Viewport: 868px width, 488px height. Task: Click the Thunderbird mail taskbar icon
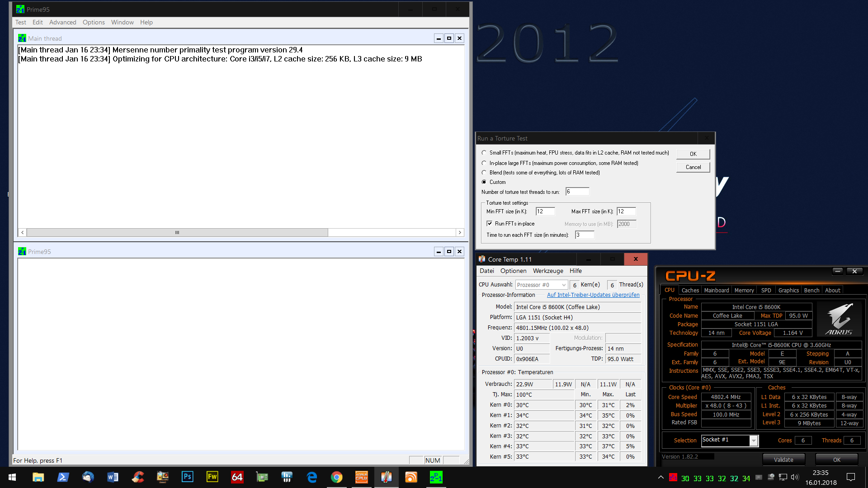coord(88,477)
